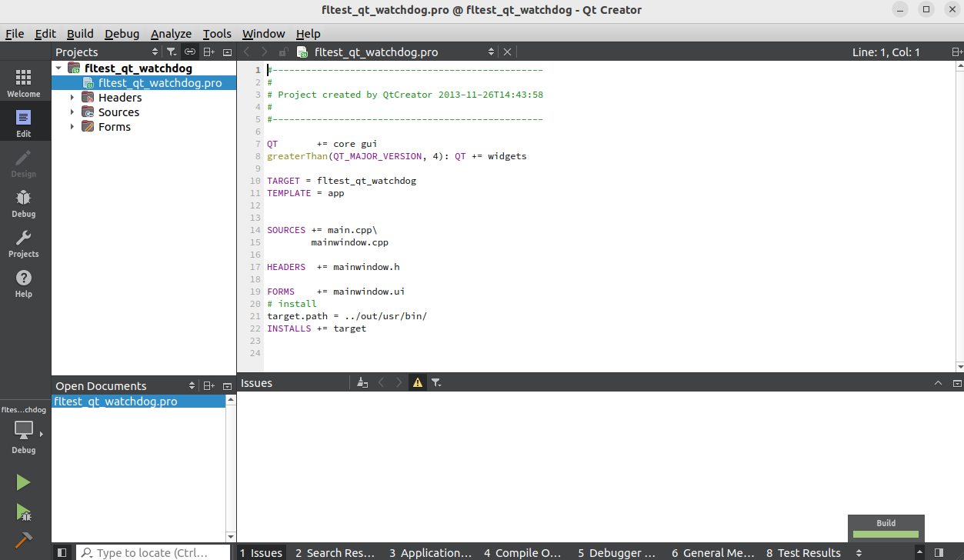Expand the Forms folder

pyautogui.click(x=72, y=126)
